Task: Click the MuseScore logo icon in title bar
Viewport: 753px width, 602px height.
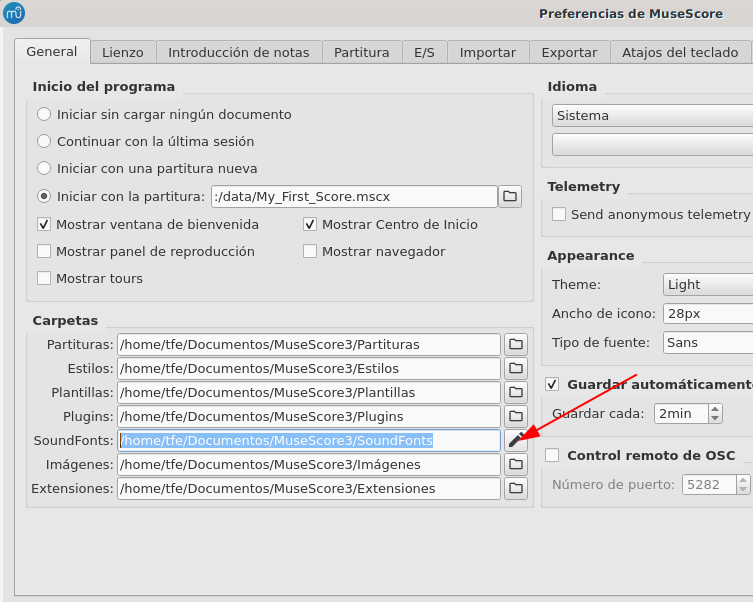Action: (x=13, y=13)
